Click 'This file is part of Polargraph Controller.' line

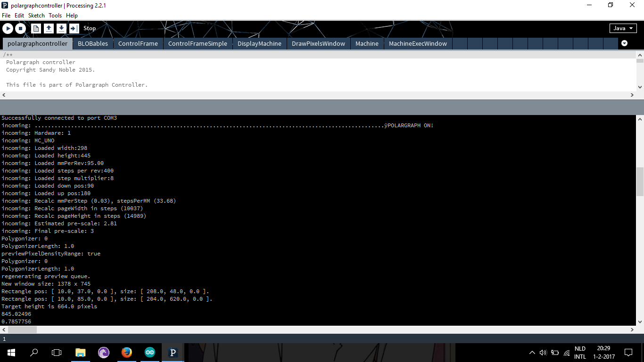77,85
